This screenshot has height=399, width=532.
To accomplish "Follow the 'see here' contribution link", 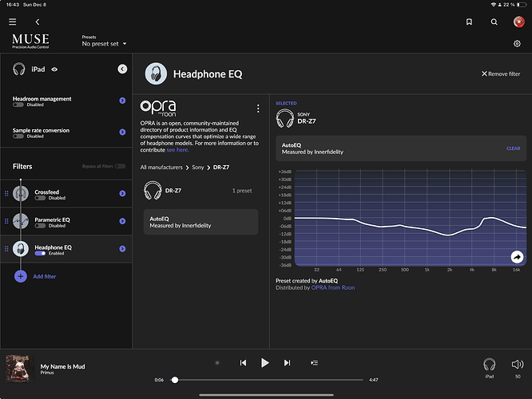I will coord(177,150).
